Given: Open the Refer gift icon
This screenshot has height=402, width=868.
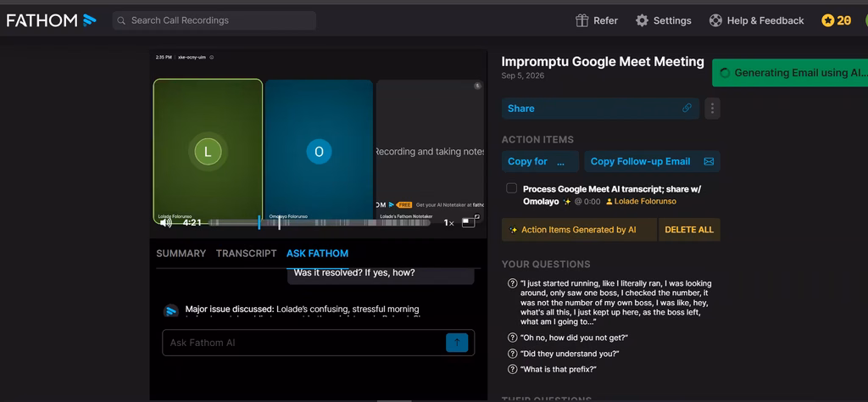Looking at the screenshot, I should [x=581, y=20].
